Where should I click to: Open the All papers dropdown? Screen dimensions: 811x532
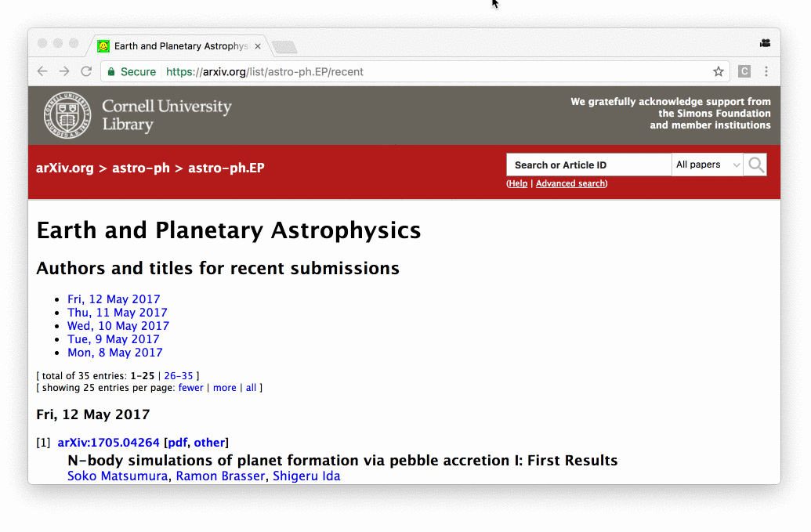click(708, 165)
